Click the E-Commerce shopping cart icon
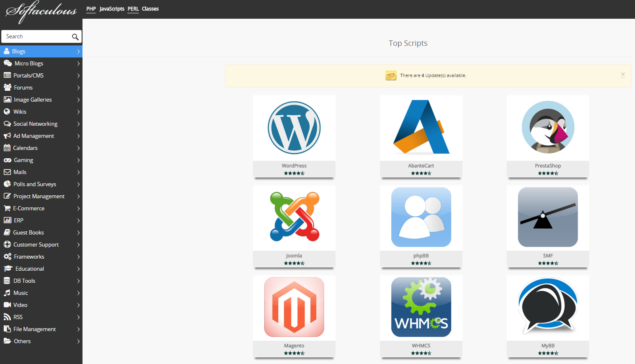Viewport: 635px width, 364px height. 7,208
